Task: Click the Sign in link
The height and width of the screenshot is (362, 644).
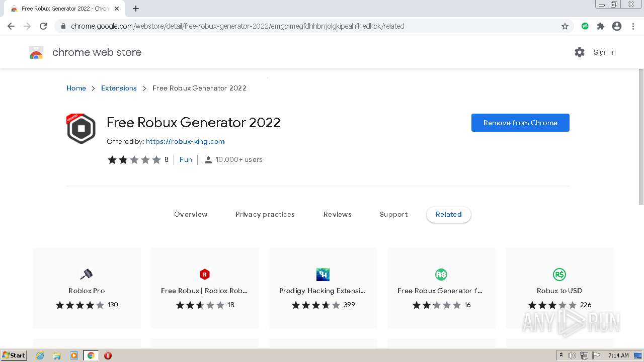Action: (604, 52)
